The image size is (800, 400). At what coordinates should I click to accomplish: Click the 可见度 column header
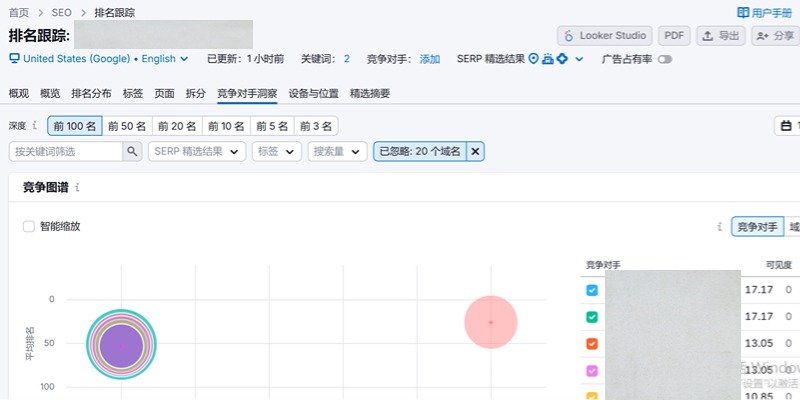778,265
